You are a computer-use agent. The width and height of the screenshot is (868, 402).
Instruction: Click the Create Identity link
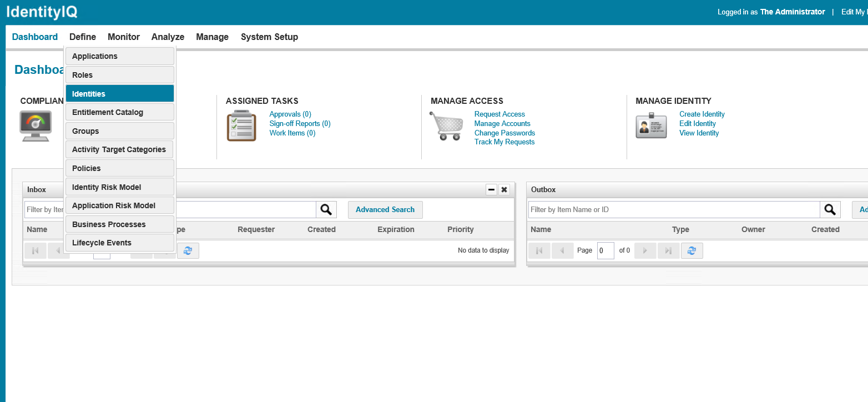702,114
